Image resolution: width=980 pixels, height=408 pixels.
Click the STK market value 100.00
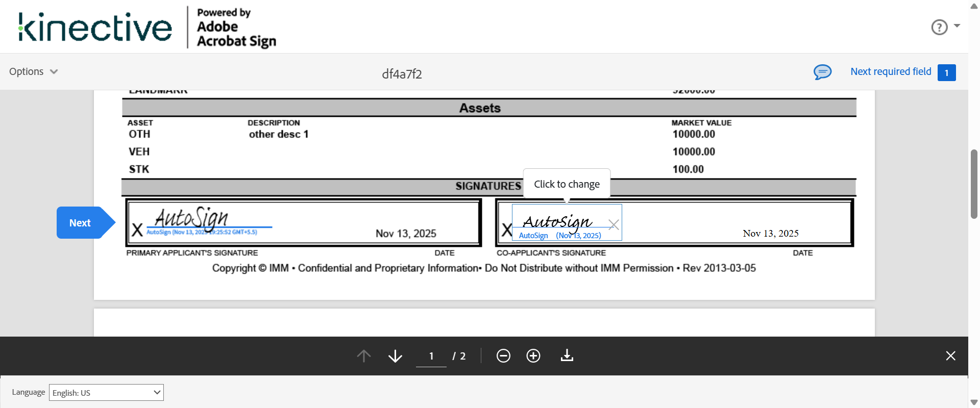688,169
